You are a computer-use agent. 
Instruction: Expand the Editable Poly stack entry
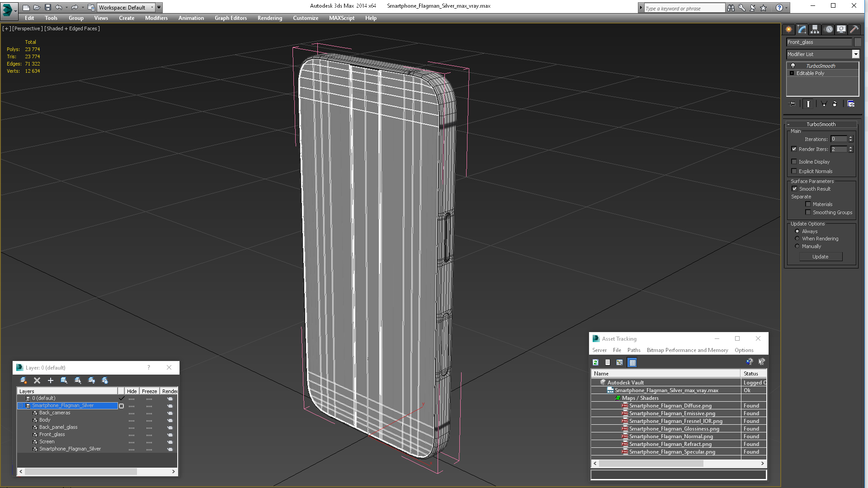792,73
